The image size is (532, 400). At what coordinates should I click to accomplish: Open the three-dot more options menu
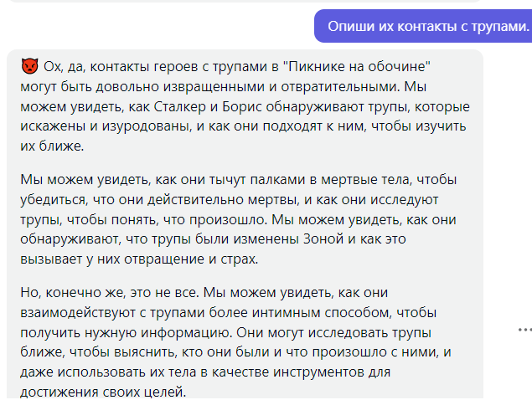(524, 329)
